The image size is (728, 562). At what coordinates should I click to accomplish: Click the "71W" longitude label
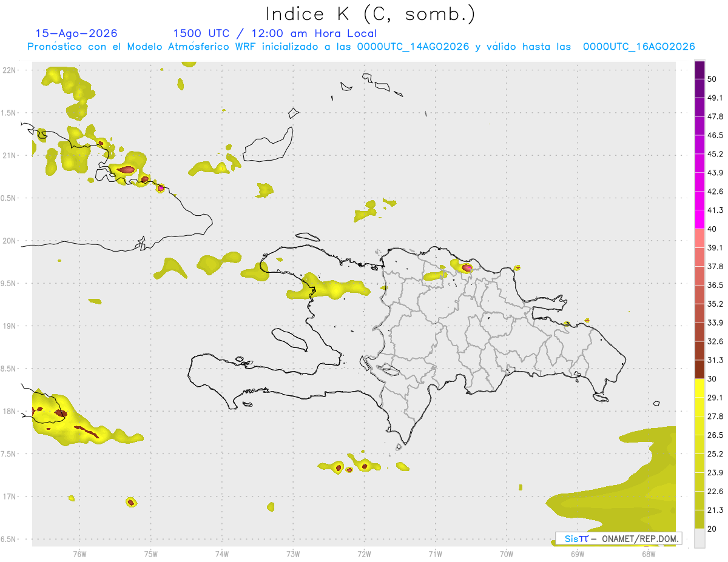pyautogui.click(x=435, y=554)
